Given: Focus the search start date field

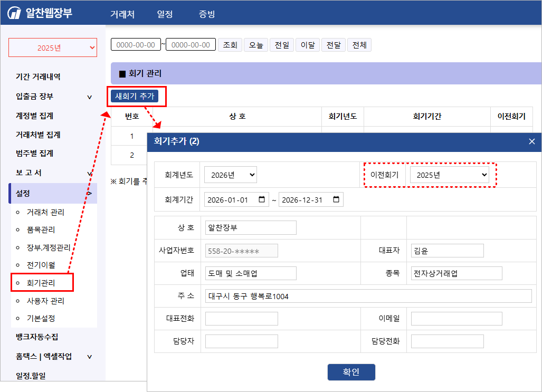Looking at the screenshot, I should pyautogui.click(x=136, y=45).
